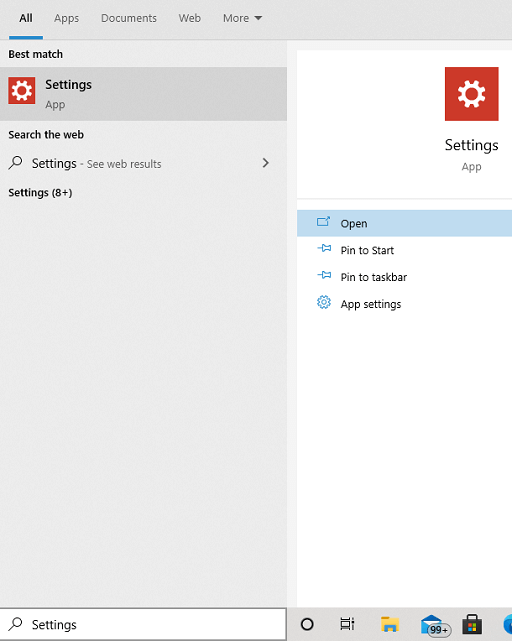Viewport: 512px width, 641px height.
Task: Open Mail app with 99+ badge
Action: [x=434, y=625]
